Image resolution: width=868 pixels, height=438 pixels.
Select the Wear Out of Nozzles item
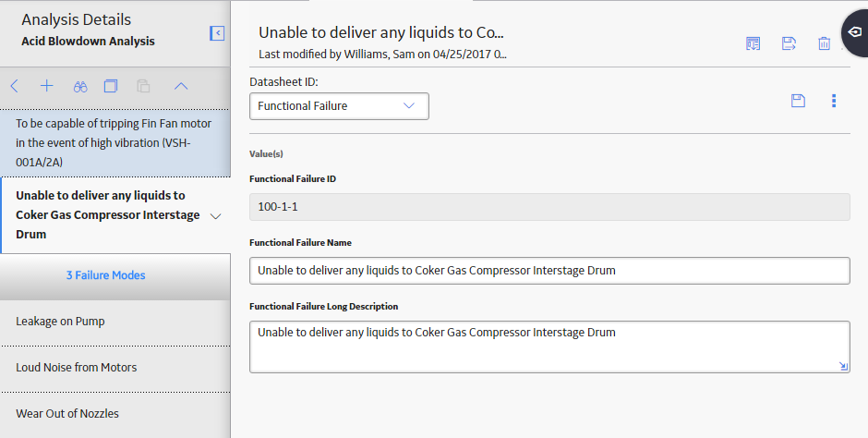(115, 414)
